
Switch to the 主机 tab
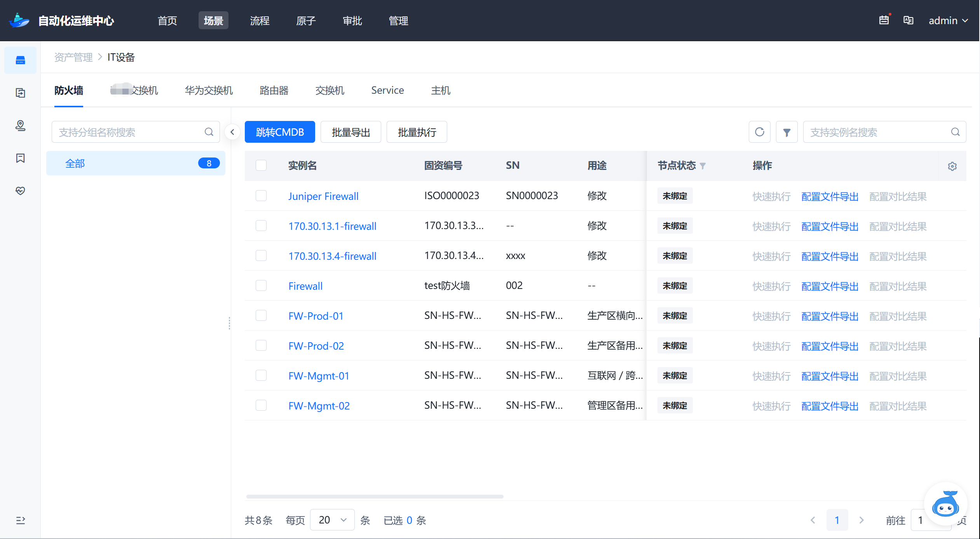coord(441,90)
